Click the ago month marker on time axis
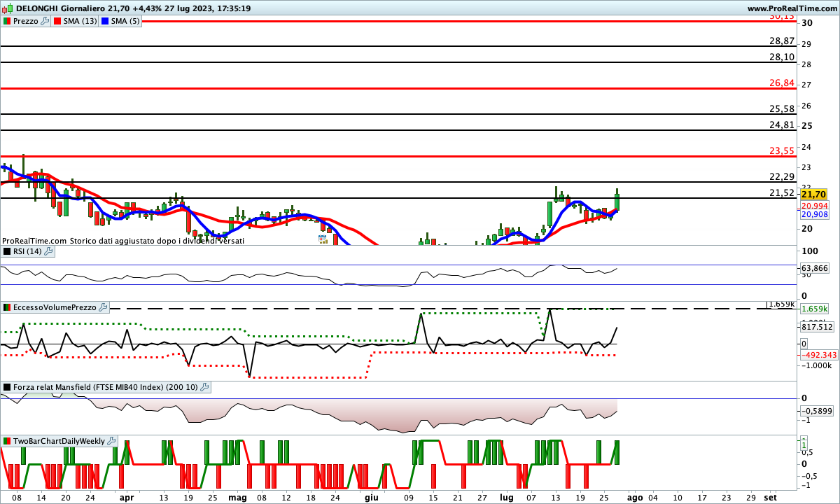Screen dimensions: 840x504 coord(635,497)
